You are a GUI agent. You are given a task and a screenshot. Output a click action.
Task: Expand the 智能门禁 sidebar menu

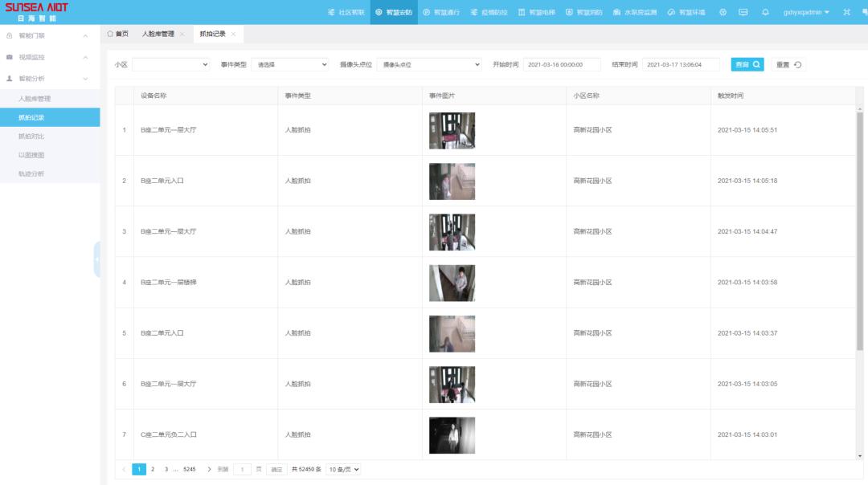tap(50, 36)
